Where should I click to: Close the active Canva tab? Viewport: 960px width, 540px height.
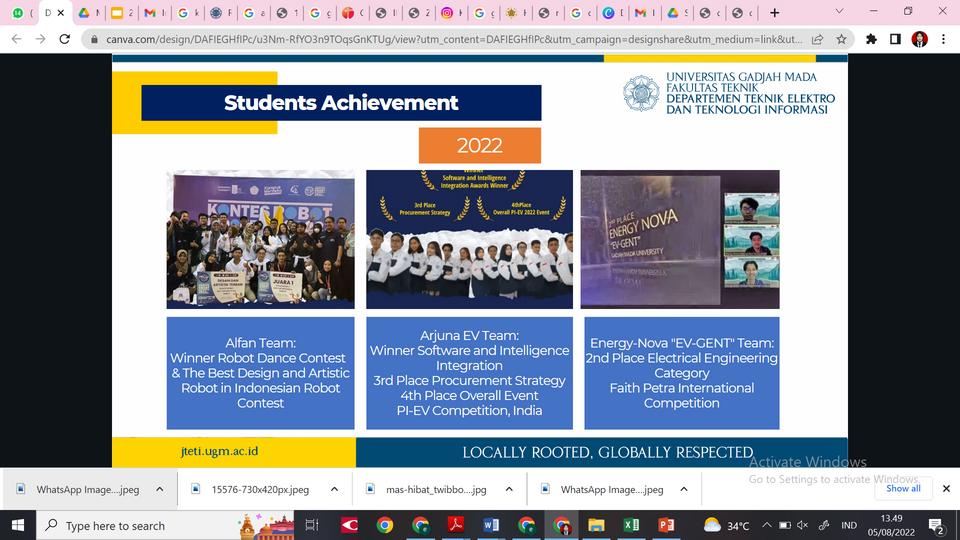[x=61, y=13]
